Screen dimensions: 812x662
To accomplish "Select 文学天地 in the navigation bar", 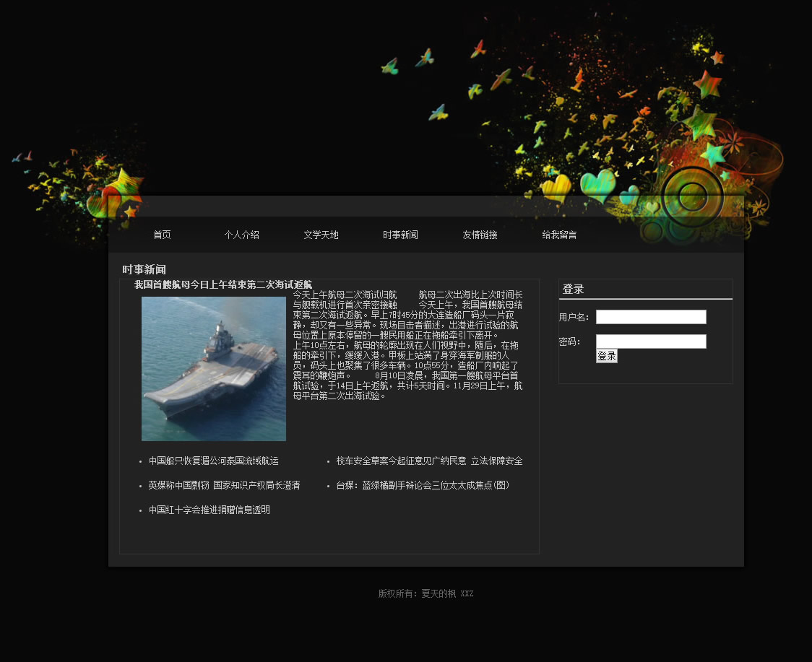I will point(321,235).
